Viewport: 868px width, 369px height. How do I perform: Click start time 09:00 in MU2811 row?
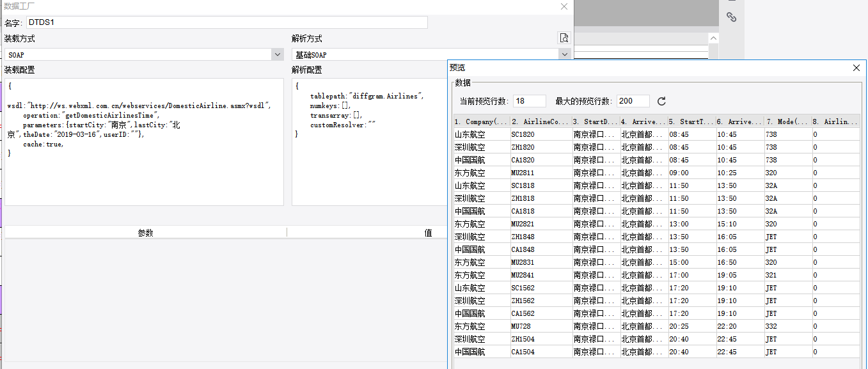click(x=692, y=173)
